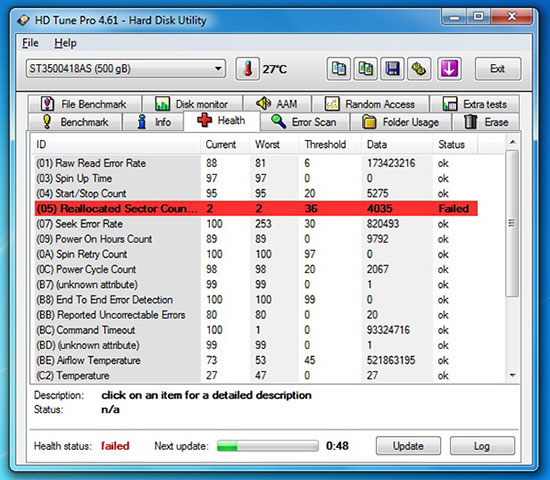Open the options icon with yellow gears
The image size is (550, 480).
pos(419,69)
